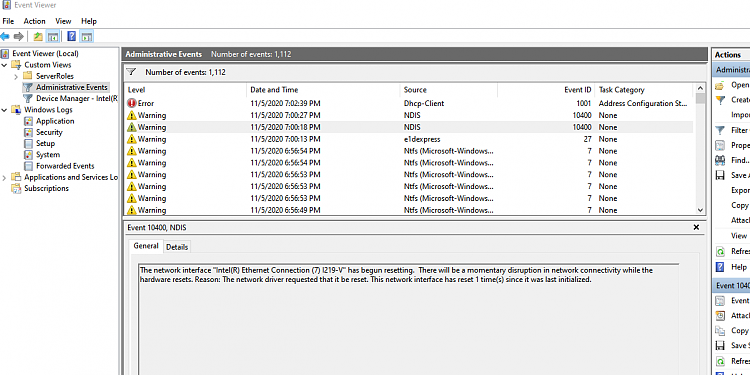Click the Find binoculars icon
This screenshot has width=750, height=375.
720,160
